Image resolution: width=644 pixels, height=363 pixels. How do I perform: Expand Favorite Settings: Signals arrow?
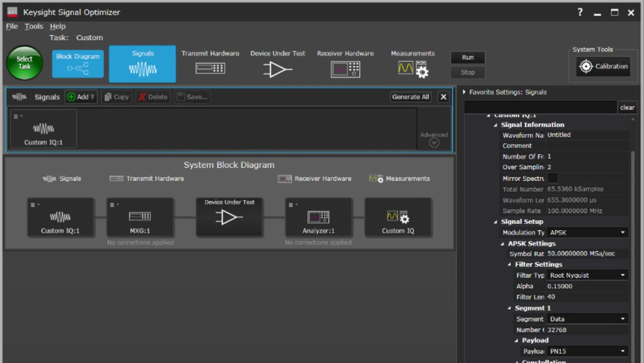point(464,92)
